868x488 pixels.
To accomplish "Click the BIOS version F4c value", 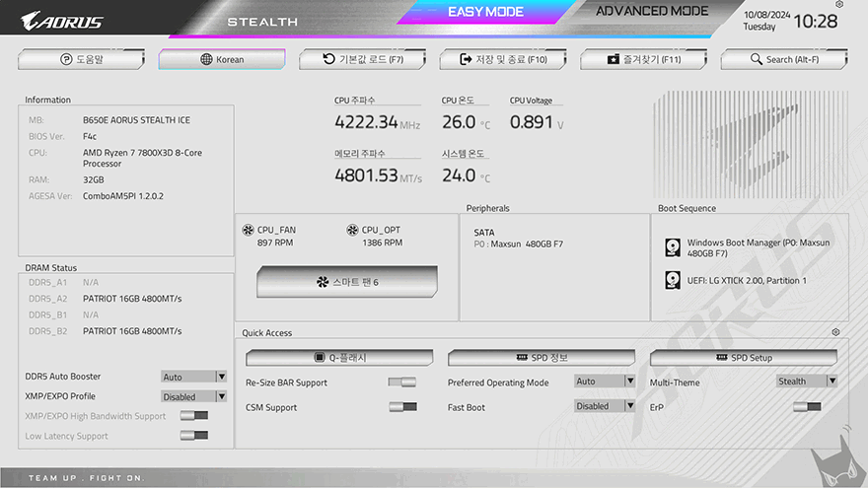I will tap(90, 136).
